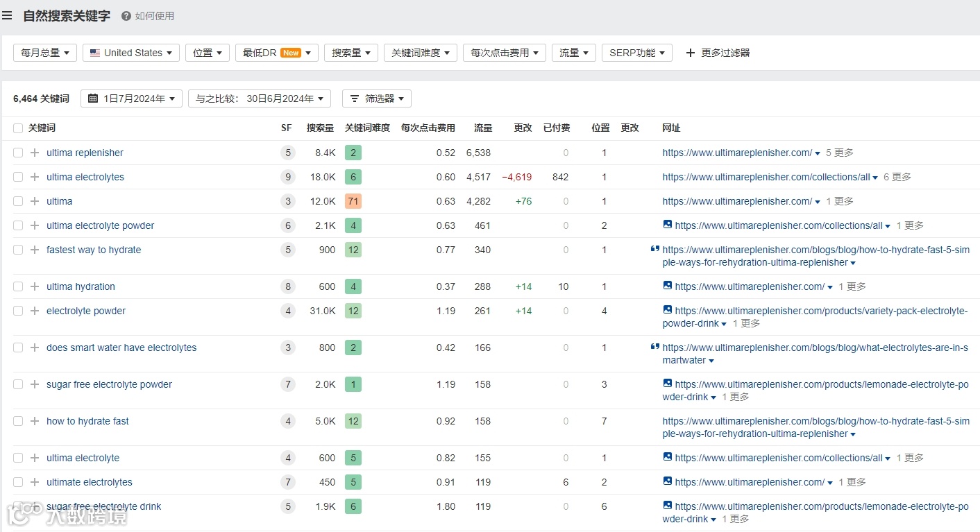Check the box for ultima electrolyte powder
Image resolution: width=980 pixels, height=532 pixels.
pos(18,225)
